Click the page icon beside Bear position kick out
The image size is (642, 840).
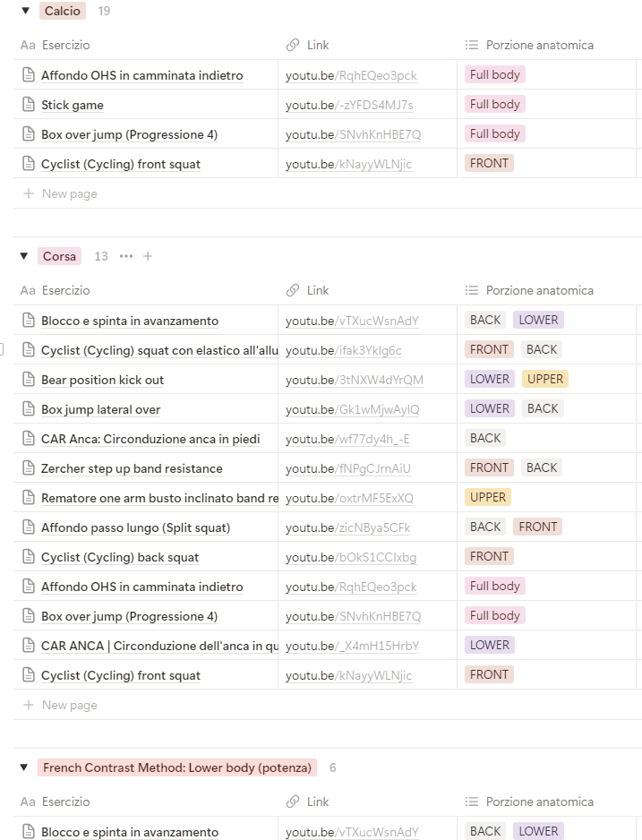[29, 380]
